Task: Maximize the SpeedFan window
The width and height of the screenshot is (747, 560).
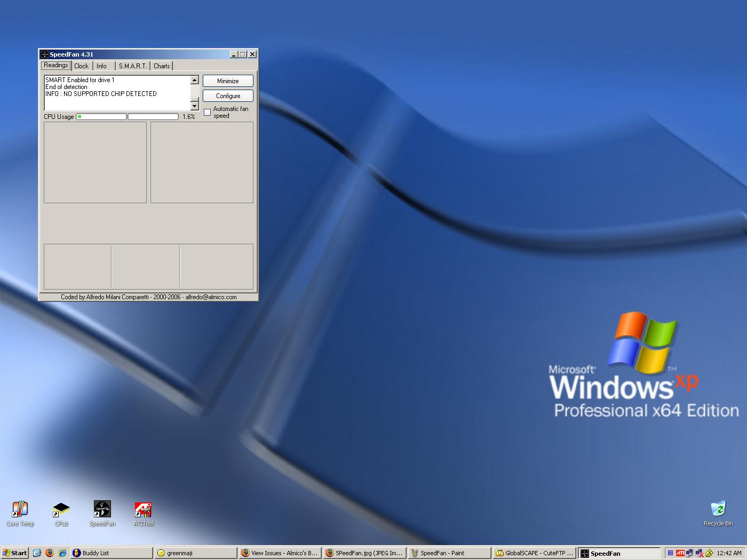Action: 243,54
